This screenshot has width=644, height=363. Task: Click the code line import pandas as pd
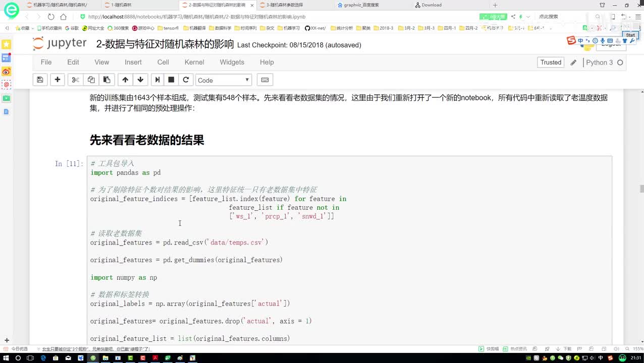coord(126,172)
